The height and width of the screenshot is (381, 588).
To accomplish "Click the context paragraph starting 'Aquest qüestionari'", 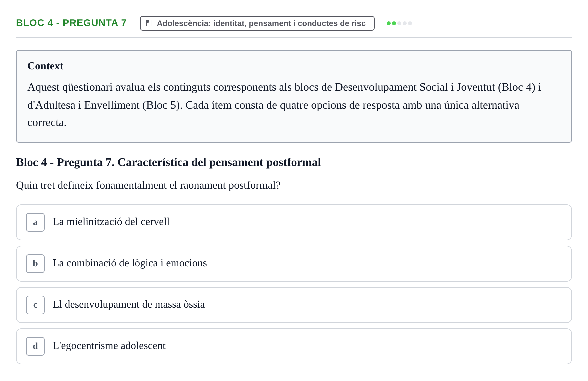I will pos(284,105).
